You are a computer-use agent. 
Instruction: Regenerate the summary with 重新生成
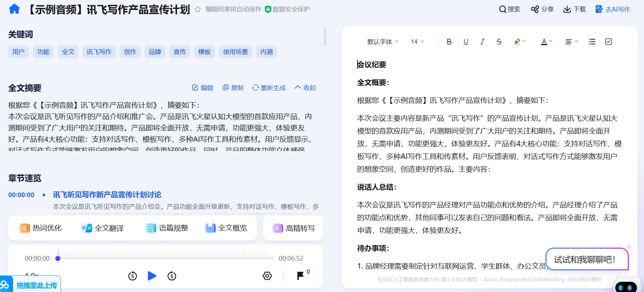pyautogui.click(x=269, y=88)
